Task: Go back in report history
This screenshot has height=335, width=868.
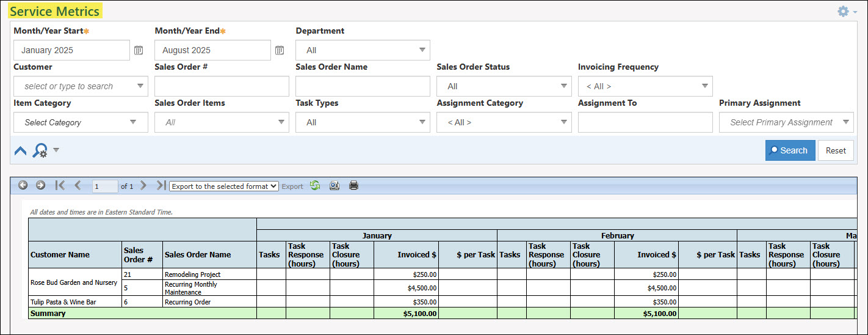Action: (x=23, y=185)
